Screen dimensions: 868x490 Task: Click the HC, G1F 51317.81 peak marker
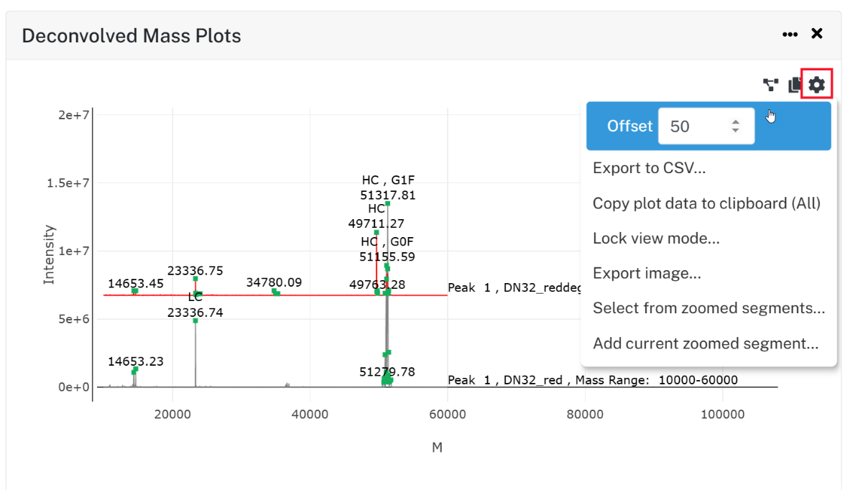[387, 203]
